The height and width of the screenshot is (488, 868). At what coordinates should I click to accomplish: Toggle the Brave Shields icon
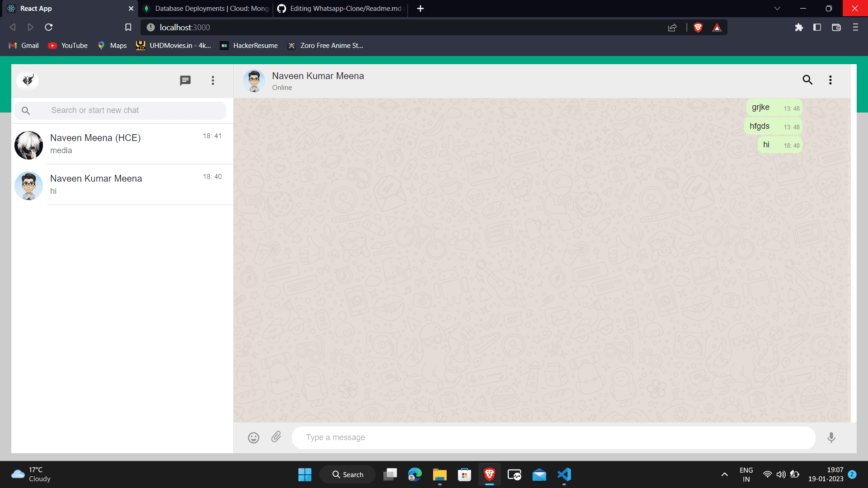698,28
